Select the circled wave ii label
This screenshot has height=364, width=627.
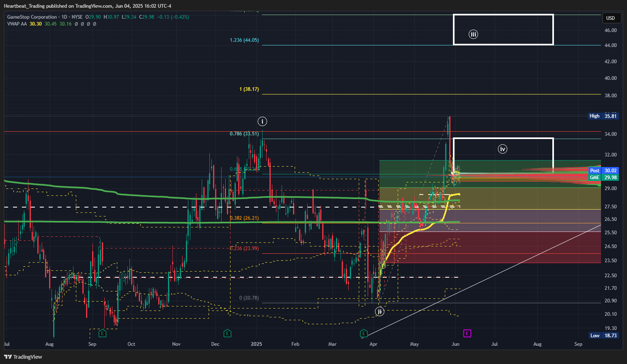click(379, 311)
